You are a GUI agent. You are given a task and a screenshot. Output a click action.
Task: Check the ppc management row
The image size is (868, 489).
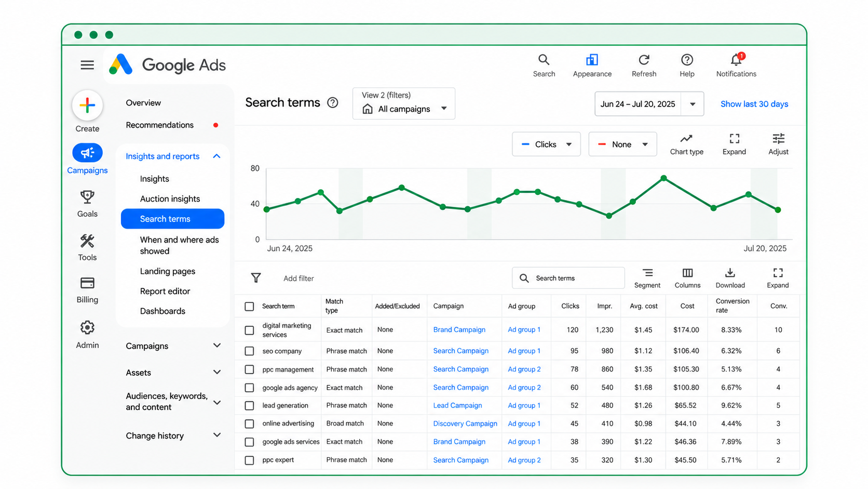(249, 369)
